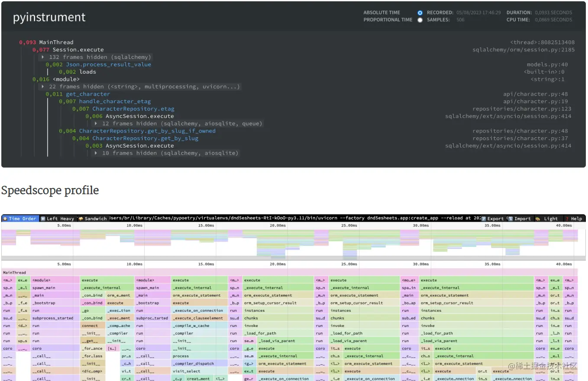This screenshot has height=381, width=588.
Task: Expand the 10 hidden frames group
Action: pos(96,153)
